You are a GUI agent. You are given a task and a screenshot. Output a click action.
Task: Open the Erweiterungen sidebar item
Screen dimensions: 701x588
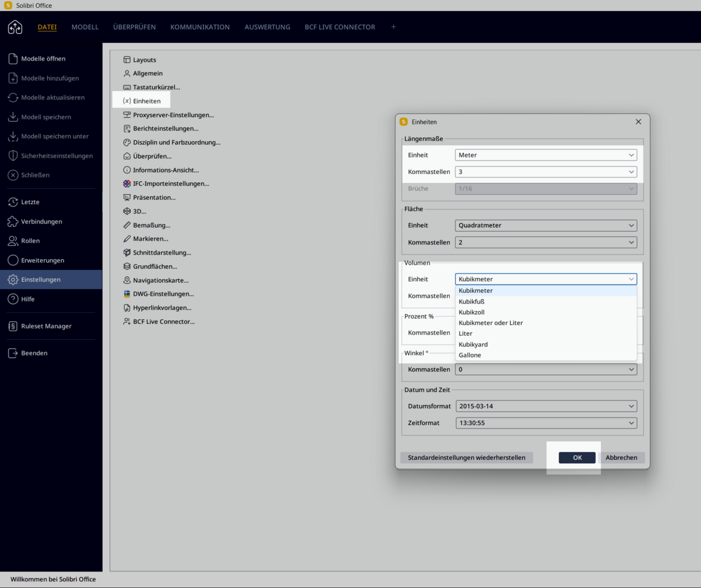51,260
